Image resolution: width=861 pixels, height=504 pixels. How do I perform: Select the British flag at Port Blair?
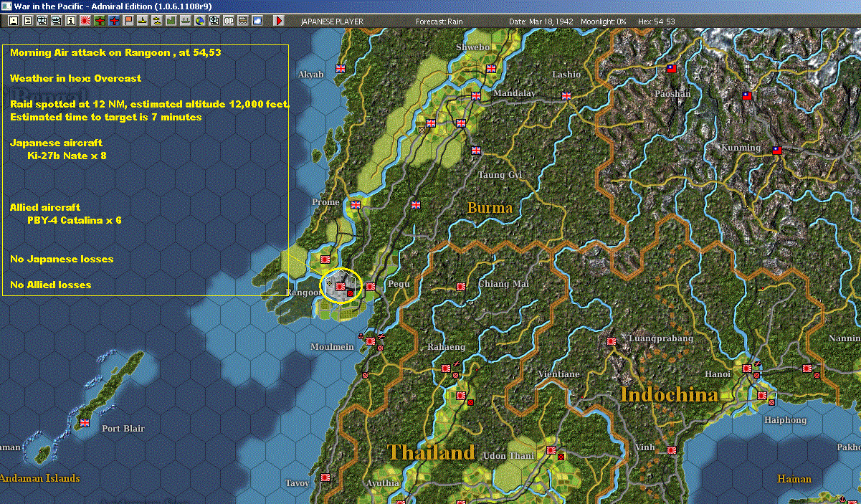point(85,423)
